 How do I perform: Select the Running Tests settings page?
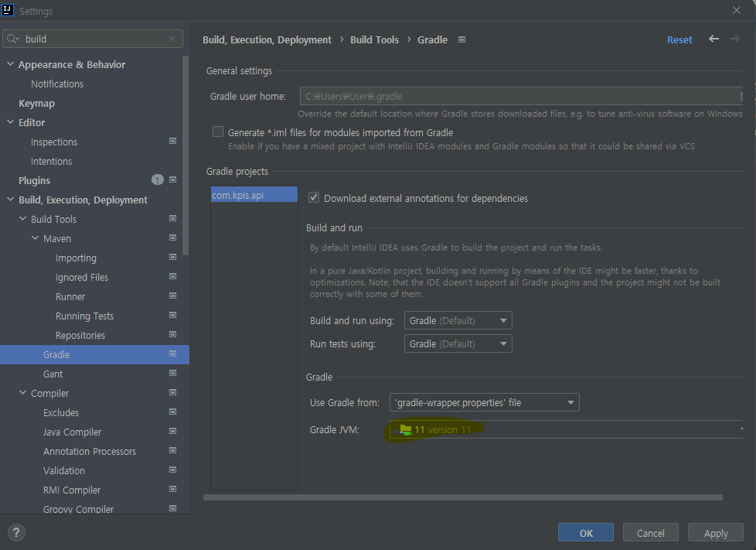pos(84,316)
